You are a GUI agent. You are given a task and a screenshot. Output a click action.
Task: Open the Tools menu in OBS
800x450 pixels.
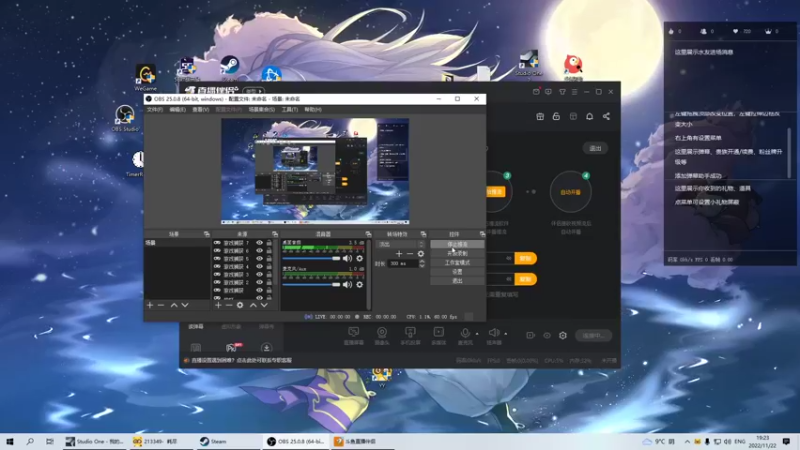tap(290, 110)
